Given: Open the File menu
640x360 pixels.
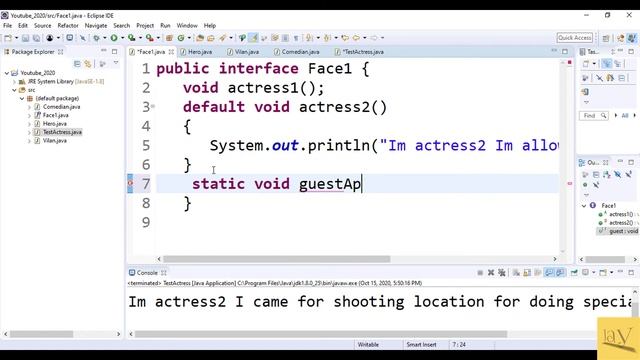Looking at the screenshot, I should point(7,25).
